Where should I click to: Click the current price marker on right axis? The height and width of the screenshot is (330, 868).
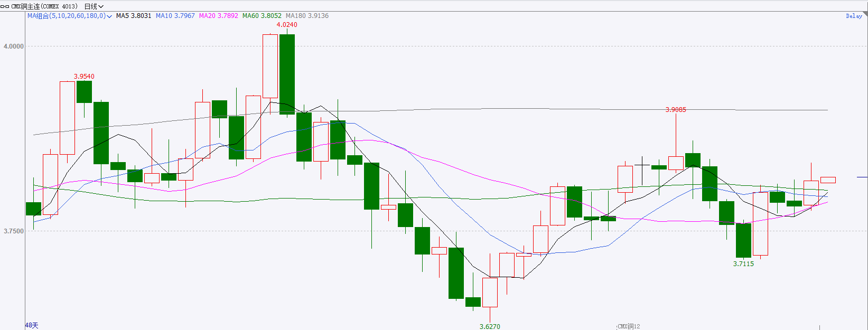[862, 177]
